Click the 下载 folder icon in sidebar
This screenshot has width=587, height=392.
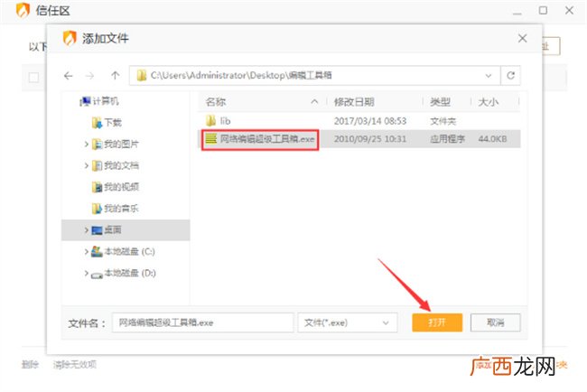point(97,123)
